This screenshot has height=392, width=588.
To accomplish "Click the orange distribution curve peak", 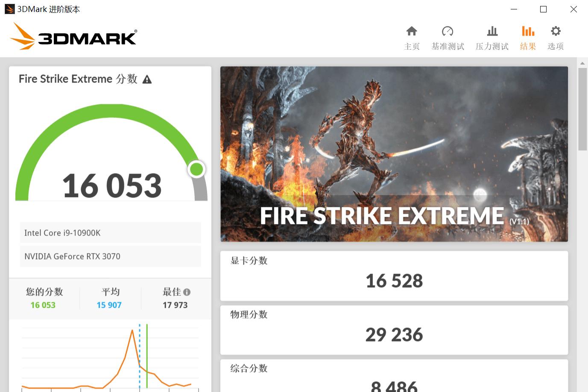I will (x=132, y=331).
